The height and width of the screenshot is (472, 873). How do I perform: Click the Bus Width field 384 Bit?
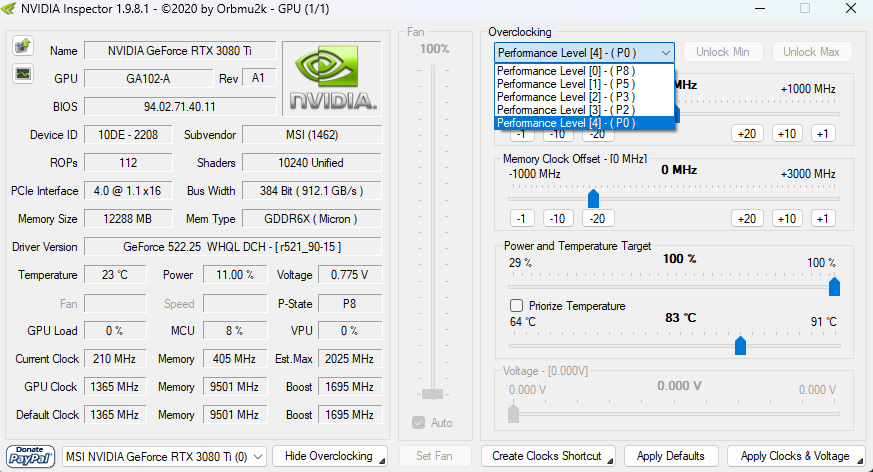(312, 191)
